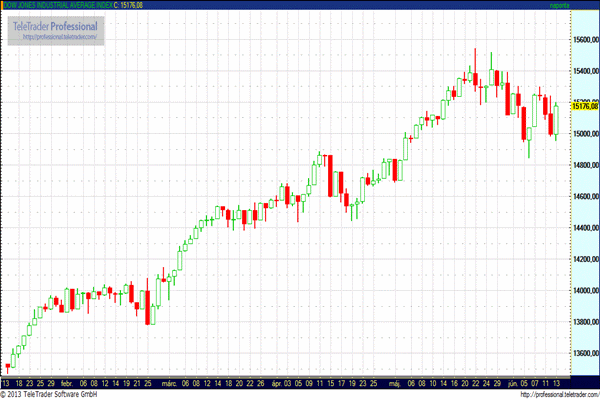Select the 'márc.' month marker on time axis

169,383
